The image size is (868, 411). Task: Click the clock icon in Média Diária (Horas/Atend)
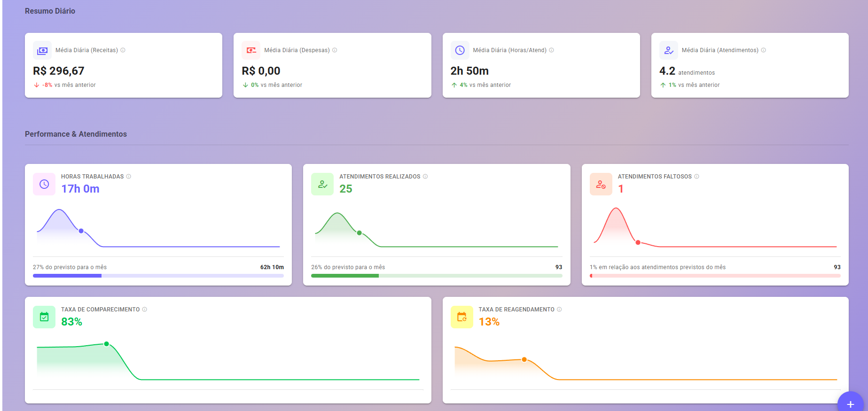pyautogui.click(x=460, y=50)
